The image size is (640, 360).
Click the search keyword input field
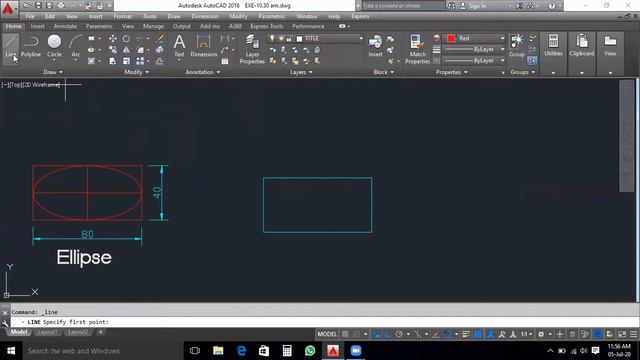coord(402,6)
